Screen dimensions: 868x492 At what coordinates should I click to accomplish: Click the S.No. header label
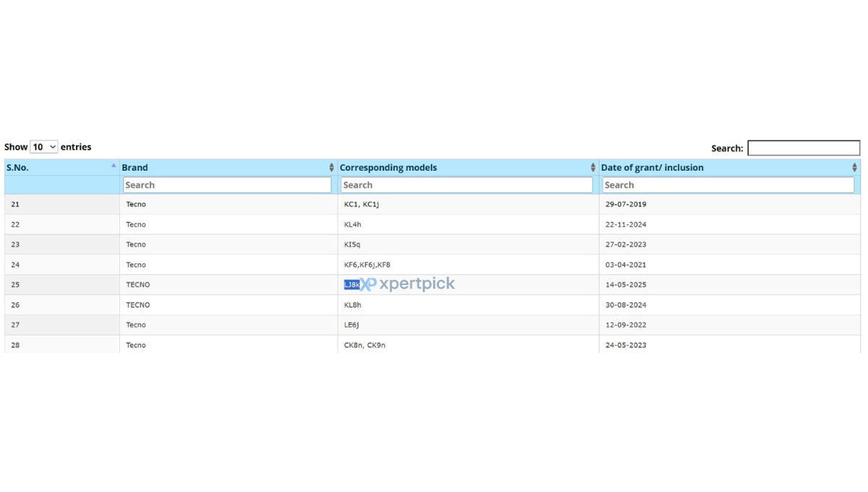(x=19, y=168)
